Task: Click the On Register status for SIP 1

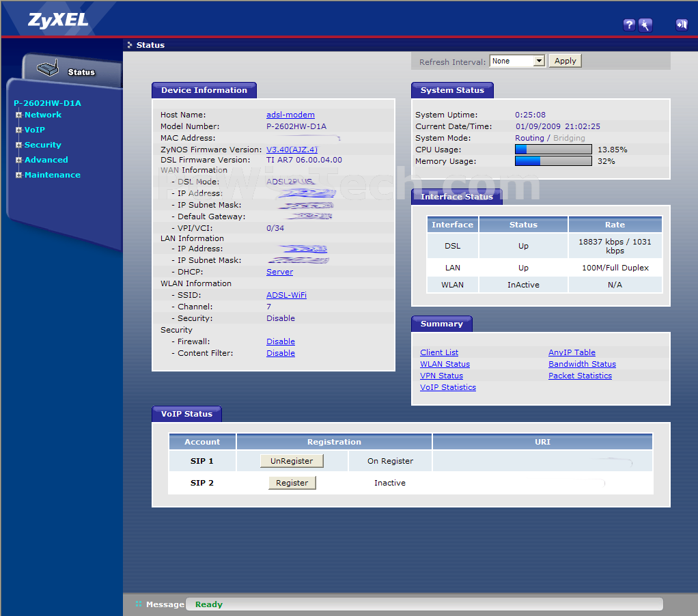Action: point(390,461)
